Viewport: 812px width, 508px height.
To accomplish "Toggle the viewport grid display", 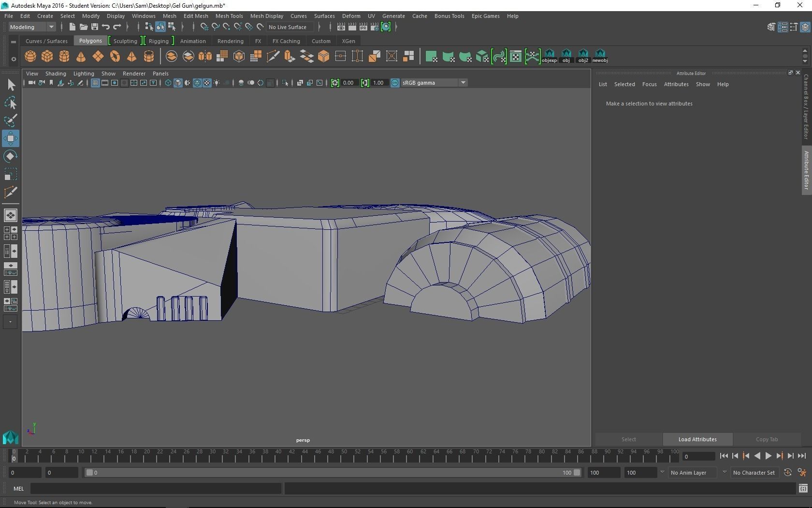I will tap(95, 83).
